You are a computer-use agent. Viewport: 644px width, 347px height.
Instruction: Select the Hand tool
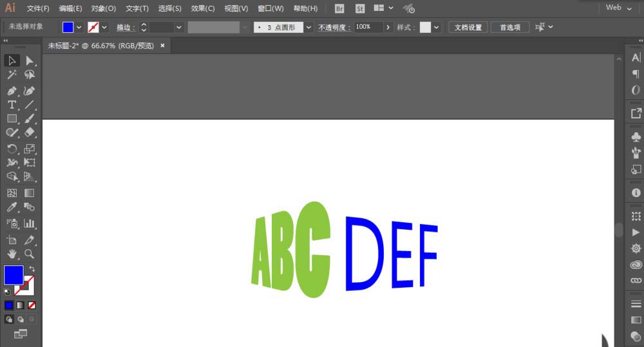tap(12, 254)
